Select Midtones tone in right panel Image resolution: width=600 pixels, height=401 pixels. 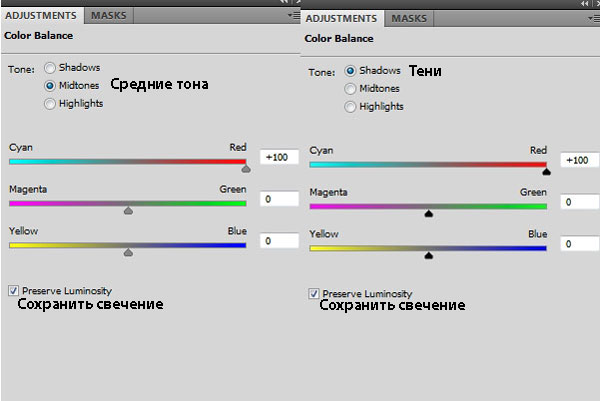pos(350,89)
